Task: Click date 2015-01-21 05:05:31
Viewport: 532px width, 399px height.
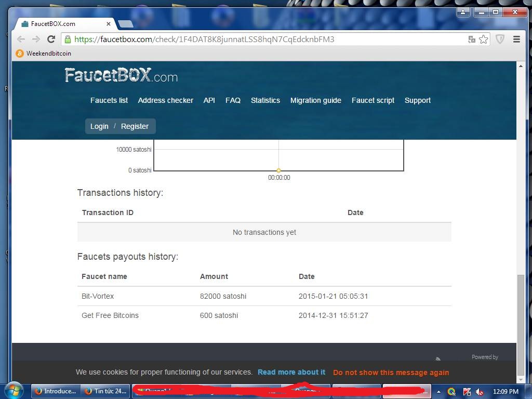Action: (333, 296)
